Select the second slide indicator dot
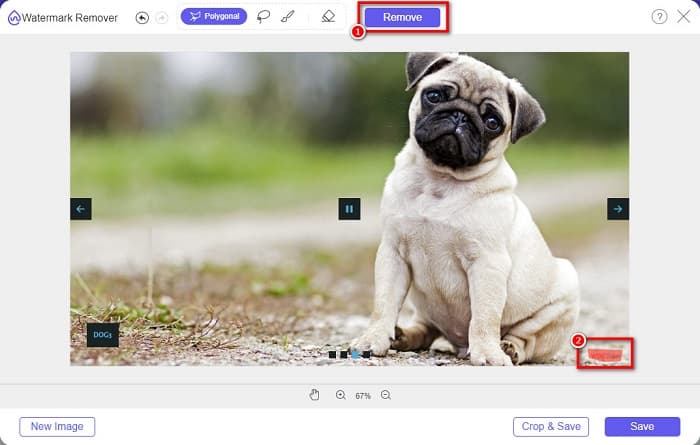Screen dimensions: 700x445 click(x=343, y=354)
